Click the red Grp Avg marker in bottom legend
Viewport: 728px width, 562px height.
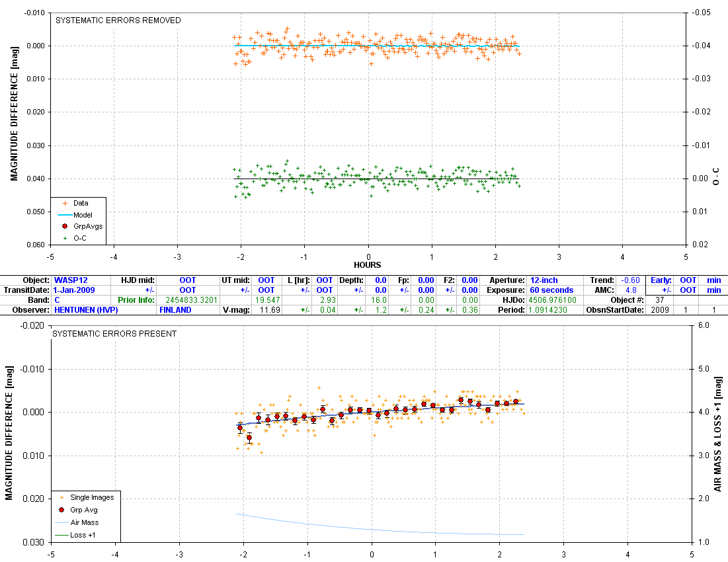pos(62,510)
